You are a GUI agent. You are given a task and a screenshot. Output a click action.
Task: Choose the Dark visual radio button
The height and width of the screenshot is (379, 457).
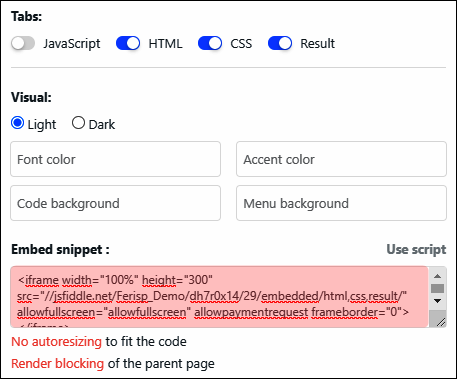pos(78,123)
